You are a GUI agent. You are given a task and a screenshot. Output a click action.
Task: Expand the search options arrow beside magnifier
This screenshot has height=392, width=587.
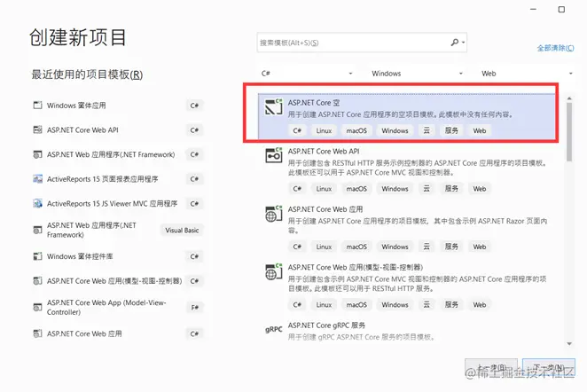click(x=464, y=43)
